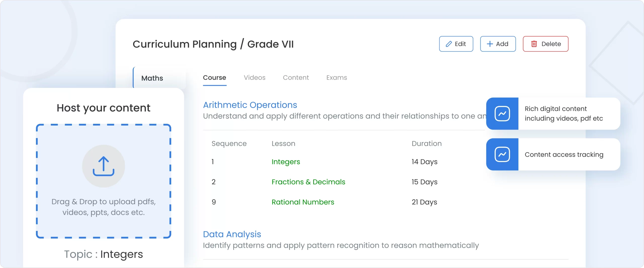Click the pencil icon on the Edit button
Viewport: 644px width, 268px height.
tap(449, 44)
